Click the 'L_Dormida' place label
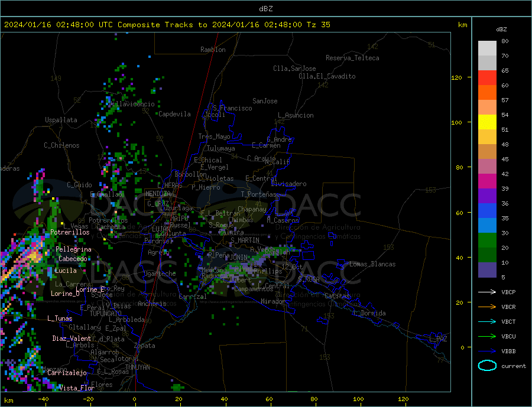This screenshot has height=407, width=532. (369, 313)
